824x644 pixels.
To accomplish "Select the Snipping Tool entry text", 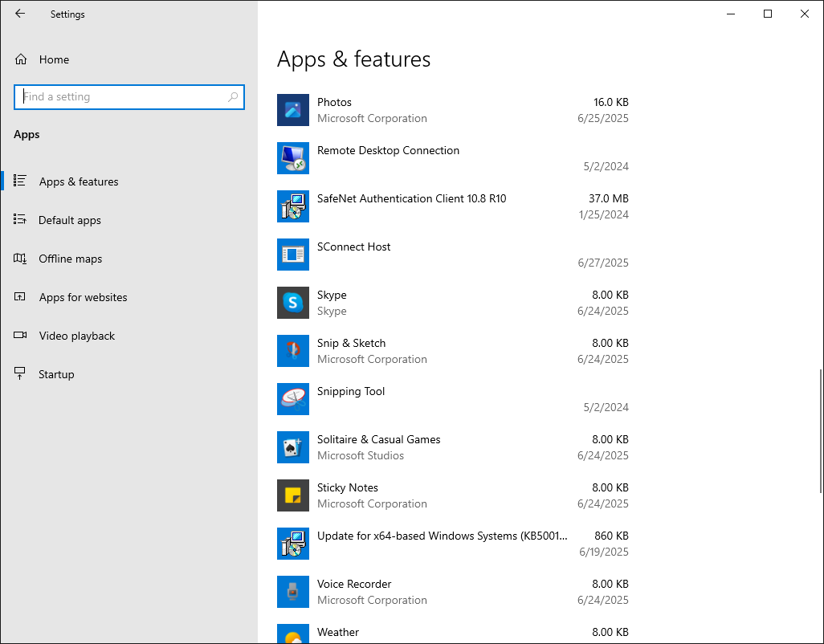I will click(350, 391).
